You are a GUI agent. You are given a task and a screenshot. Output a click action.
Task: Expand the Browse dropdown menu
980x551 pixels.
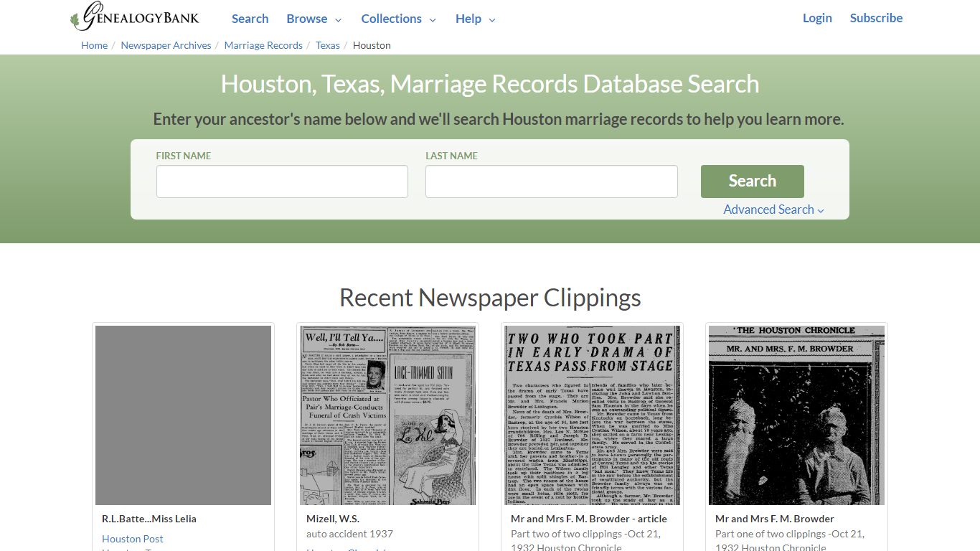[314, 19]
